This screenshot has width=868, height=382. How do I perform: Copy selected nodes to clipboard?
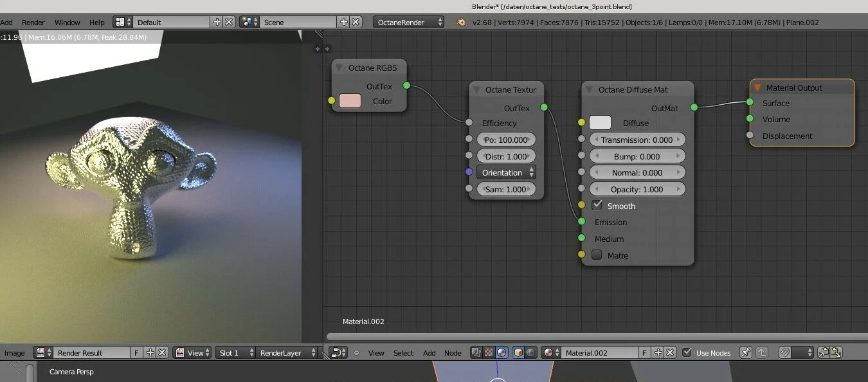824,352
